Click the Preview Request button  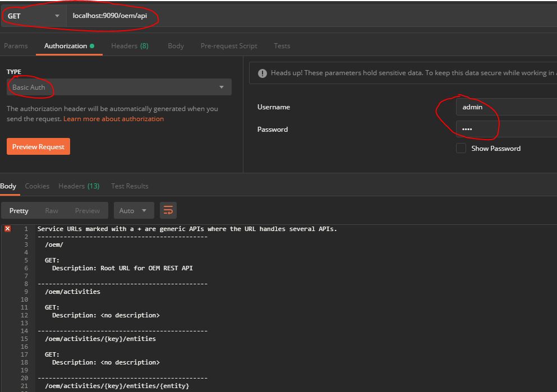coord(38,146)
